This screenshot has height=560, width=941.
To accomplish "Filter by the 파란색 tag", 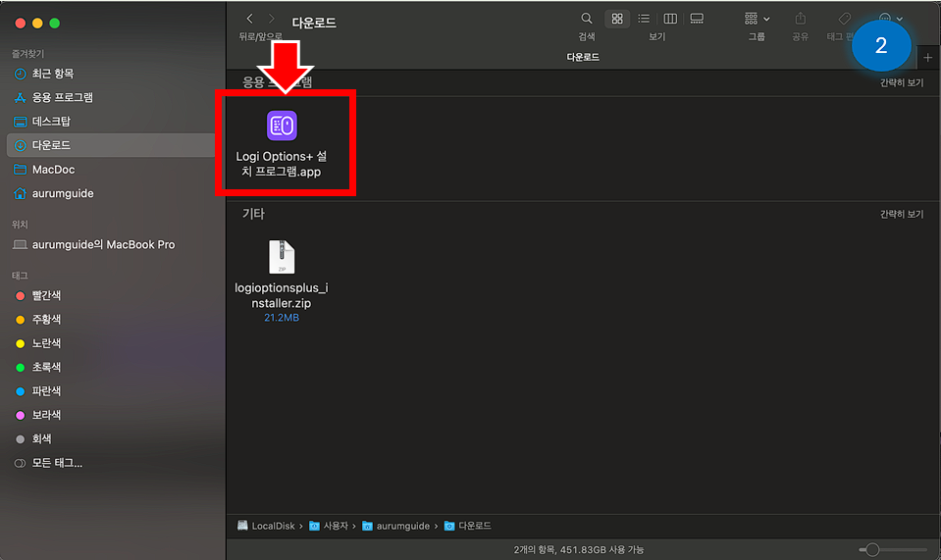I will [46, 391].
